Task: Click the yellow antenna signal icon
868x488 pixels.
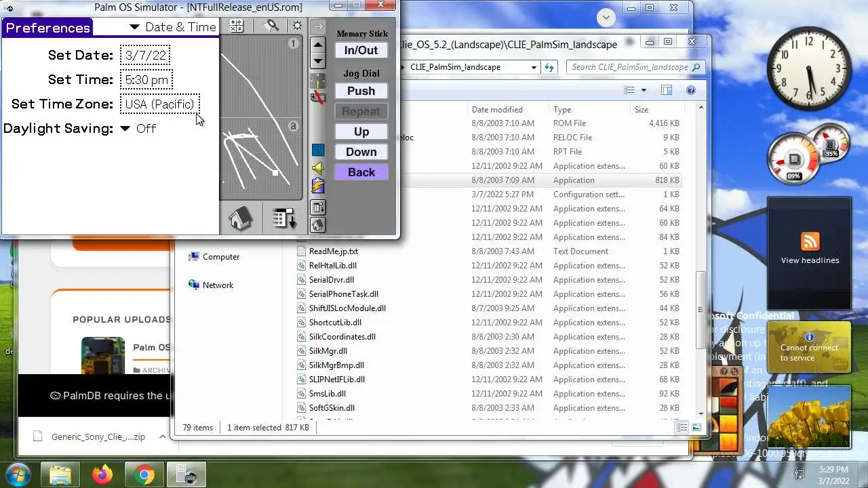Action: [x=317, y=81]
